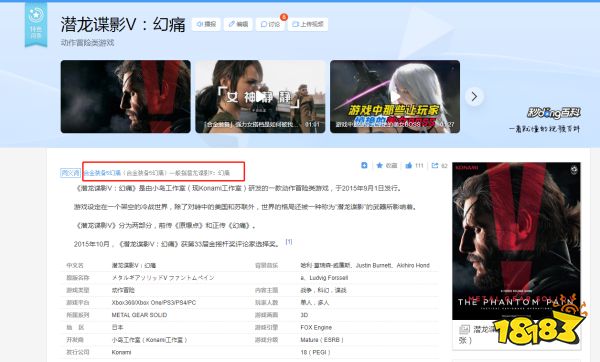
Task: Open the Phantom Pain cover art image
Action: [x=516, y=241]
